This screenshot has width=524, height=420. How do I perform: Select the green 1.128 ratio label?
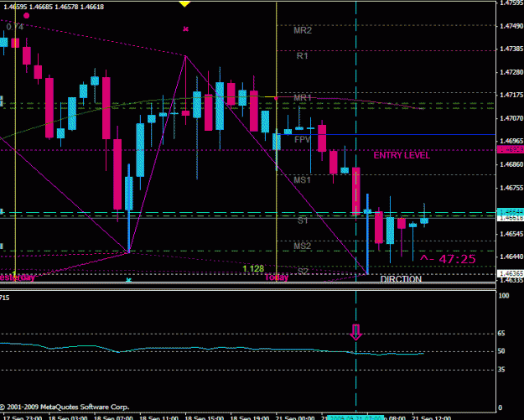(253, 268)
